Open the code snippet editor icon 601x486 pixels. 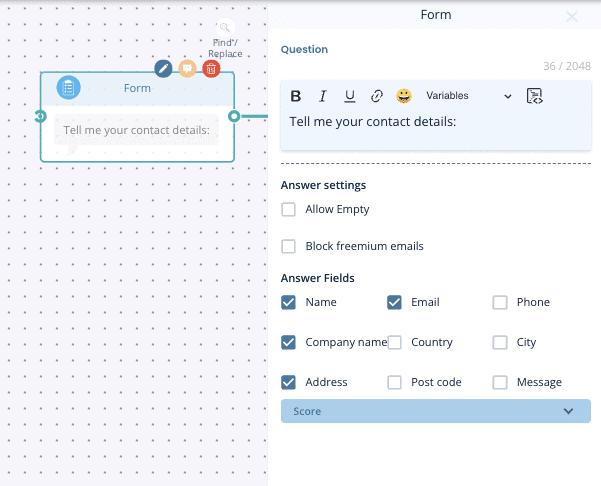click(535, 96)
